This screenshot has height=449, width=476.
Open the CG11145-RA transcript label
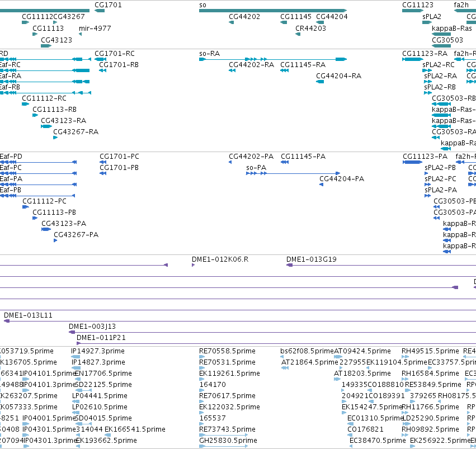pyautogui.click(x=303, y=65)
